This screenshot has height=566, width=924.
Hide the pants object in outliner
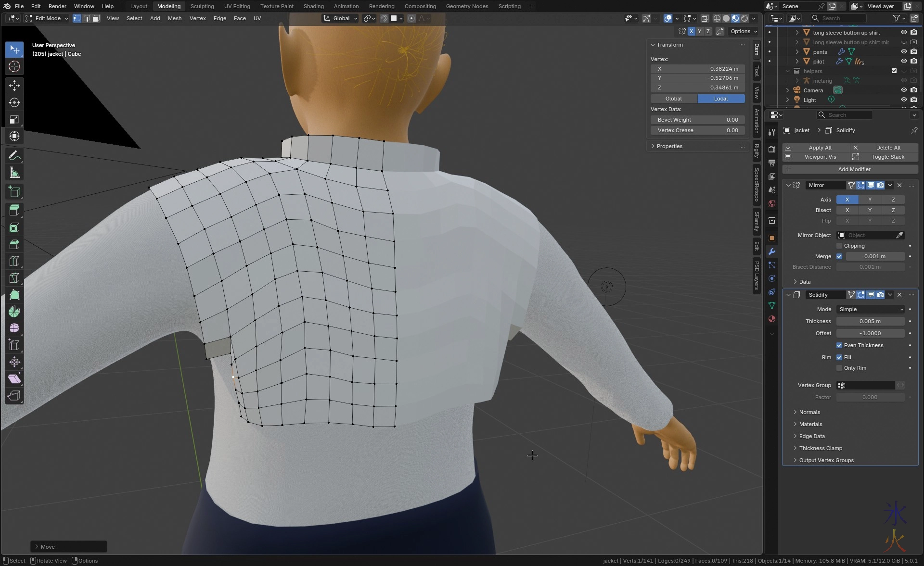pyautogui.click(x=903, y=51)
